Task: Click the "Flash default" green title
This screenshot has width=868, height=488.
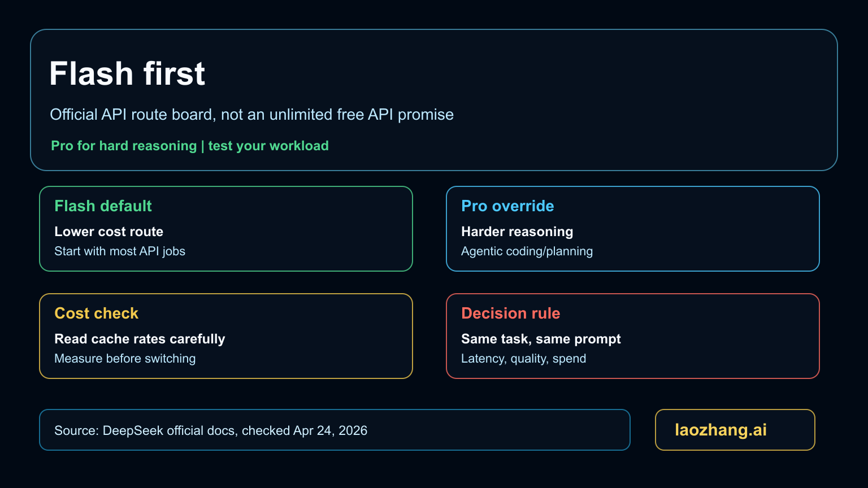Action: pos(103,206)
